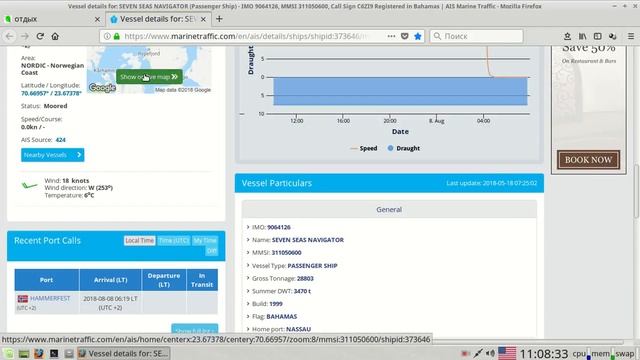Expand the Gross Tonnage row chevron
This screenshot has height=360, width=640.
(x=248, y=278)
